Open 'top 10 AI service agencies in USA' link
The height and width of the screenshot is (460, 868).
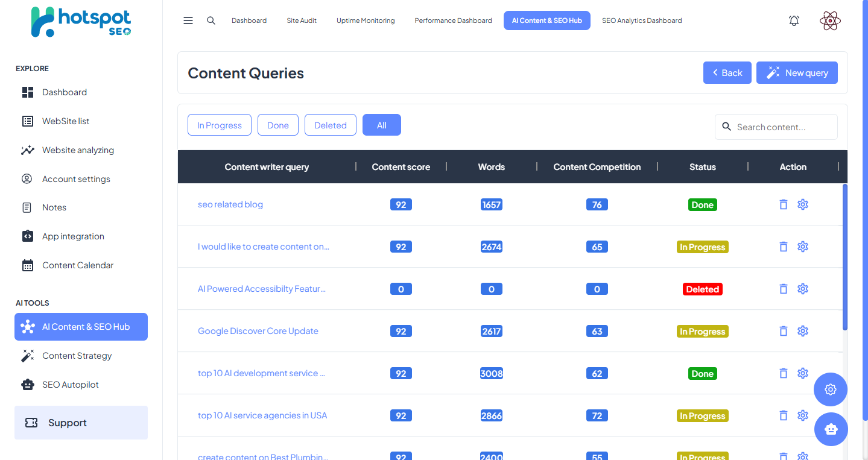tap(262, 415)
